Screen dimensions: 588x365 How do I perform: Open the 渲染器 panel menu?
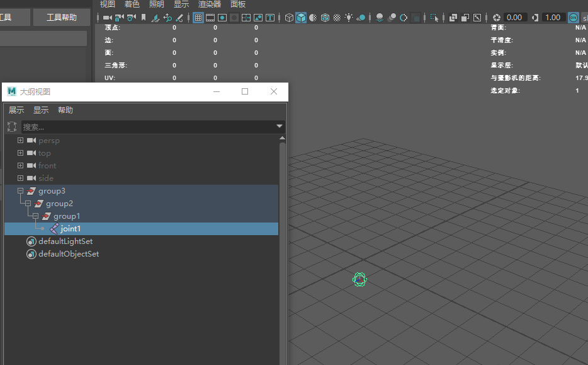click(x=210, y=4)
